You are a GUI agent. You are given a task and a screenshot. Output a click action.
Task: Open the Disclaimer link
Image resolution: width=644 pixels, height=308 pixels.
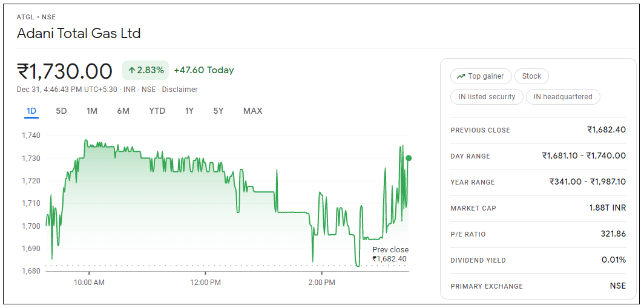tap(180, 90)
